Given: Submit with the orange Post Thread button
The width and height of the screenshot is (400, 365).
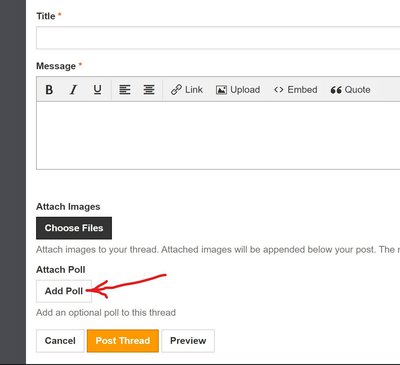Looking at the screenshot, I should pos(123,341).
